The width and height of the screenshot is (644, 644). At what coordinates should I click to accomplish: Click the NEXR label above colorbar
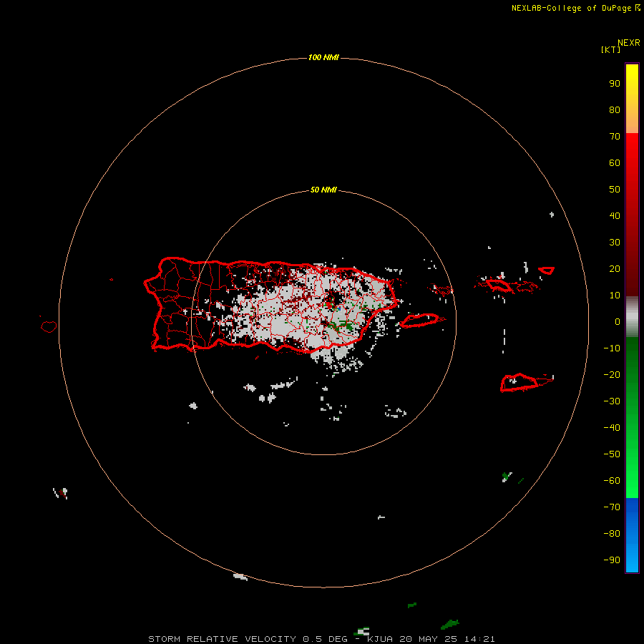(x=628, y=43)
